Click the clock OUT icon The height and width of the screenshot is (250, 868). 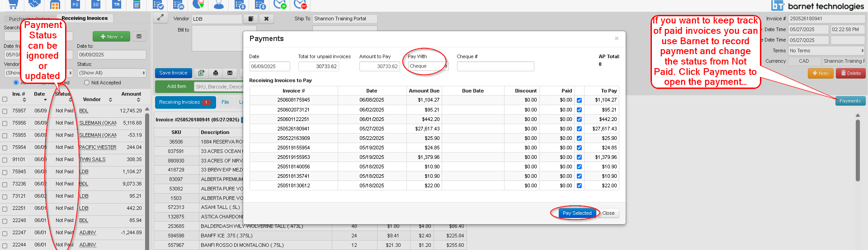click(300, 5)
